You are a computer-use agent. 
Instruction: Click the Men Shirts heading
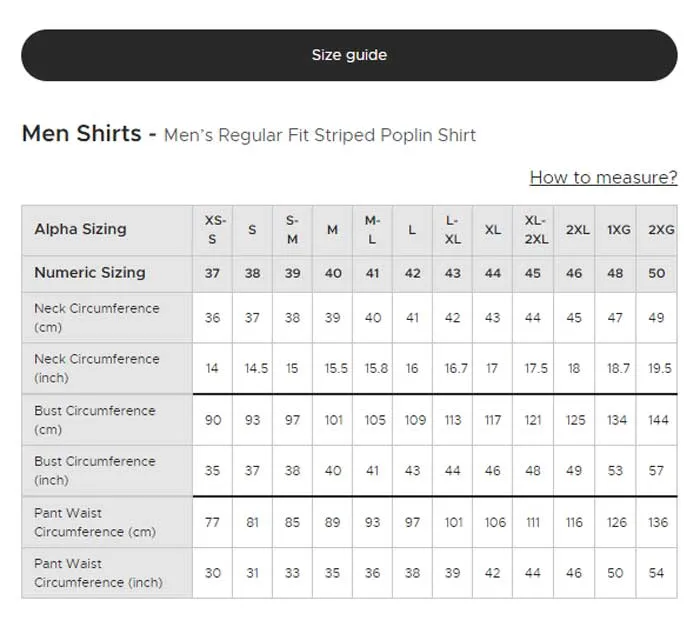coord(82,134)
